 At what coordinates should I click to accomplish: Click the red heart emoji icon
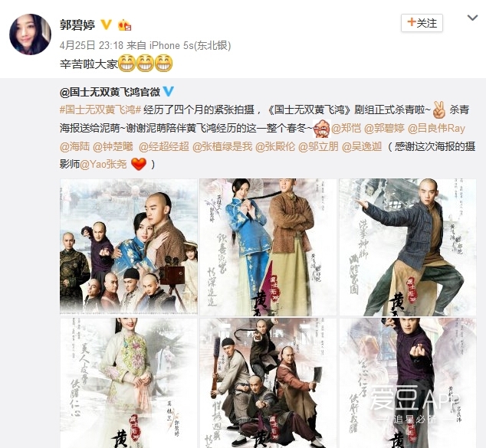point(139,164)
